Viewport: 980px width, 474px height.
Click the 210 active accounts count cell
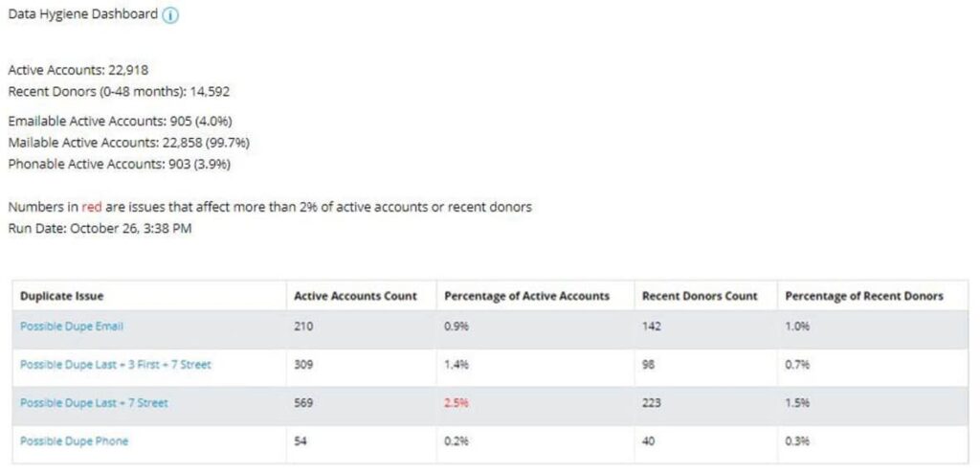(x=303, y=327)
